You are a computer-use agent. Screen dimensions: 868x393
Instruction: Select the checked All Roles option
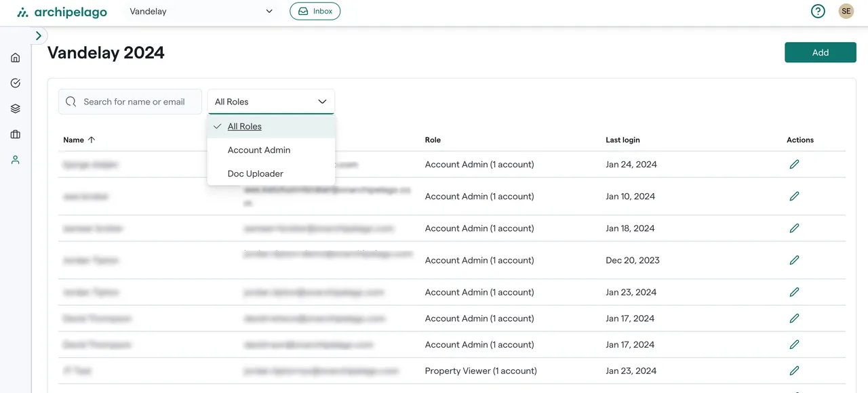click(x=245, y=127)
